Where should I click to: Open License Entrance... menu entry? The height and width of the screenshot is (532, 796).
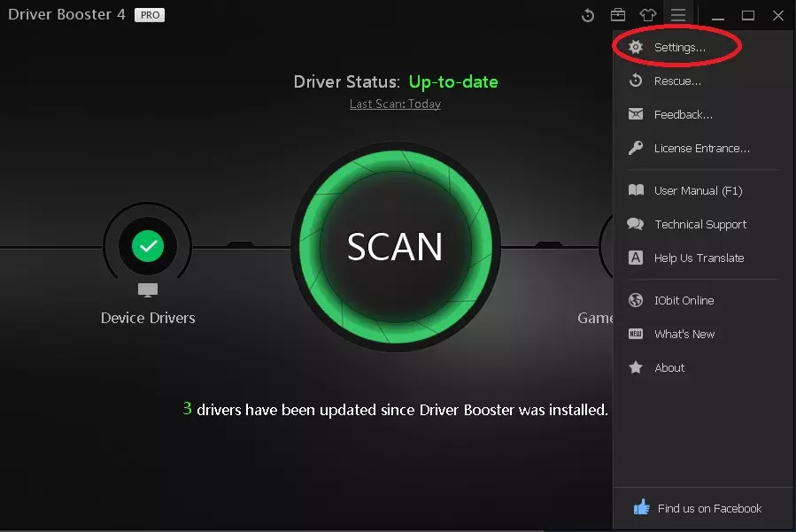pos(703,148)
